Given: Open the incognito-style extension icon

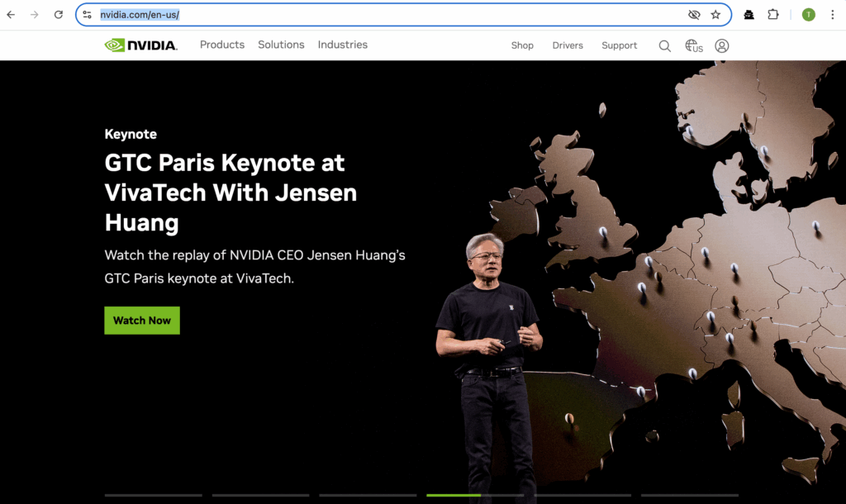Looking at the screenshot, I should 749,15.
